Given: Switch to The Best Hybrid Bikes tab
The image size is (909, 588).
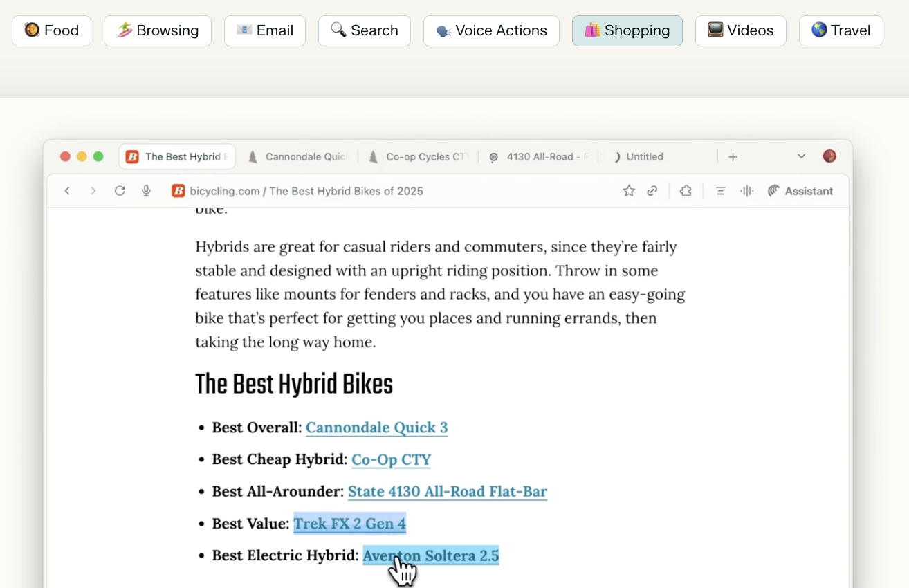Looking at the screenshot, I should pyautogui.click(x=178, y=157).
